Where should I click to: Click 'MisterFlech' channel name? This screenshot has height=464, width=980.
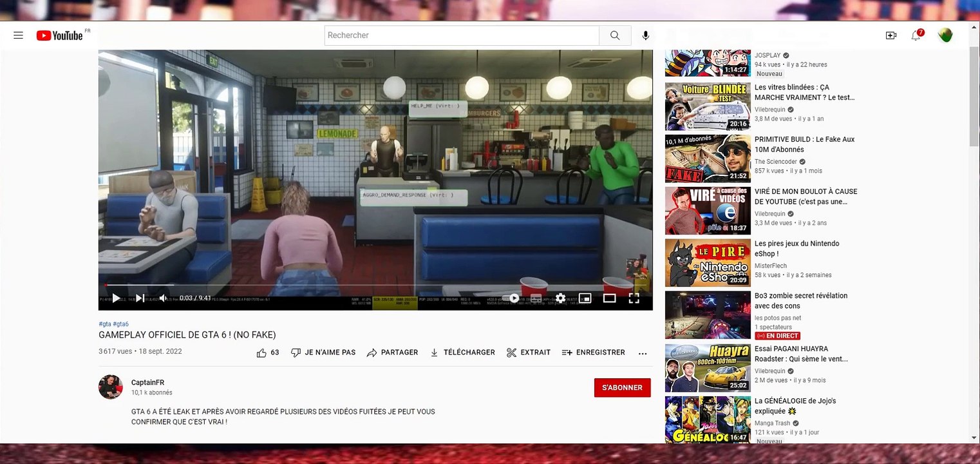click(x=771, y=266)
